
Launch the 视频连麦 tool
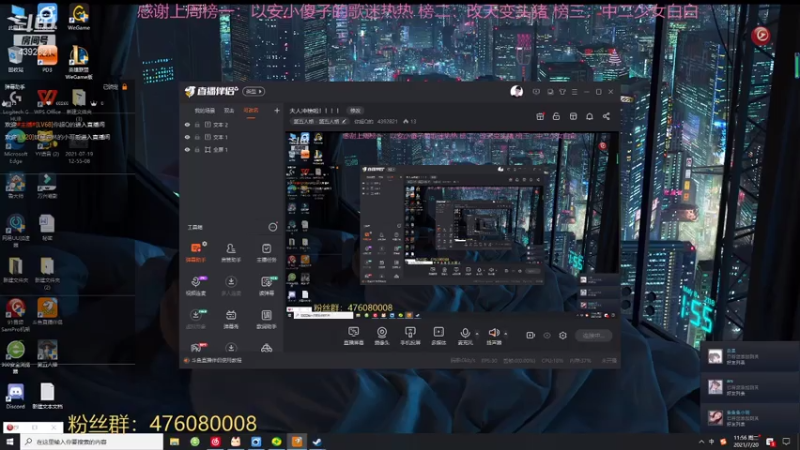(195, 286)
